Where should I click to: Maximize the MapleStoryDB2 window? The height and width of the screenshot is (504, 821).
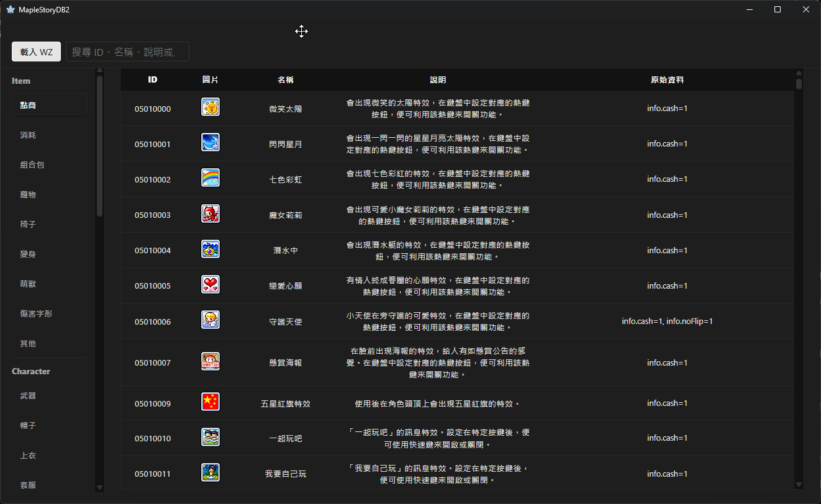pos(778,9)
